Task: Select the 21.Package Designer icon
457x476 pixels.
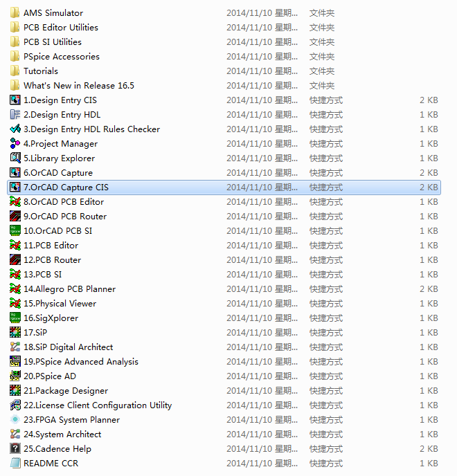Action: pyautogui.click(x=15, y=390)
